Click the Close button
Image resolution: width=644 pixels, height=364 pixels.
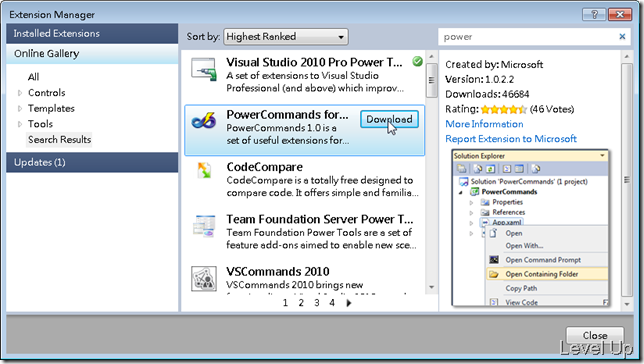(595, 335)
